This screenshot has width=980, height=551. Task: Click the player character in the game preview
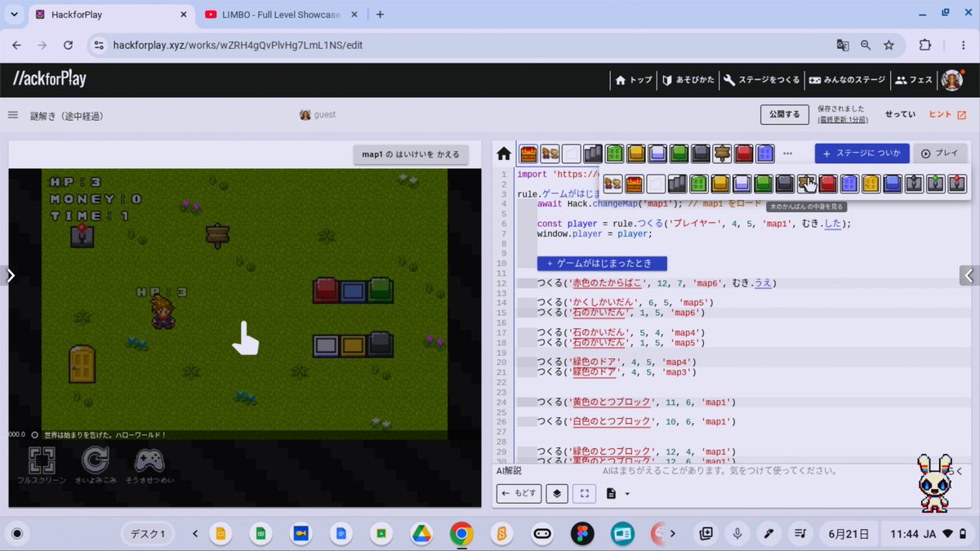pos(163,313)
